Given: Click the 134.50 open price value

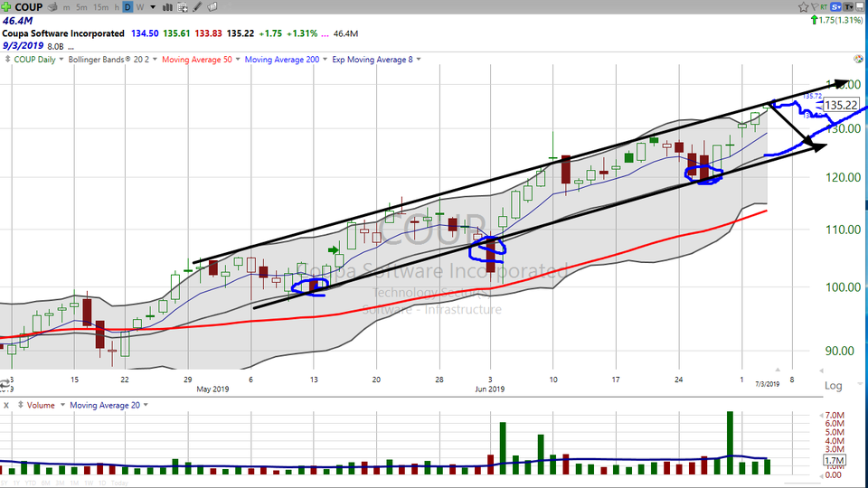Looking at the screenshot, I should 145,33.
